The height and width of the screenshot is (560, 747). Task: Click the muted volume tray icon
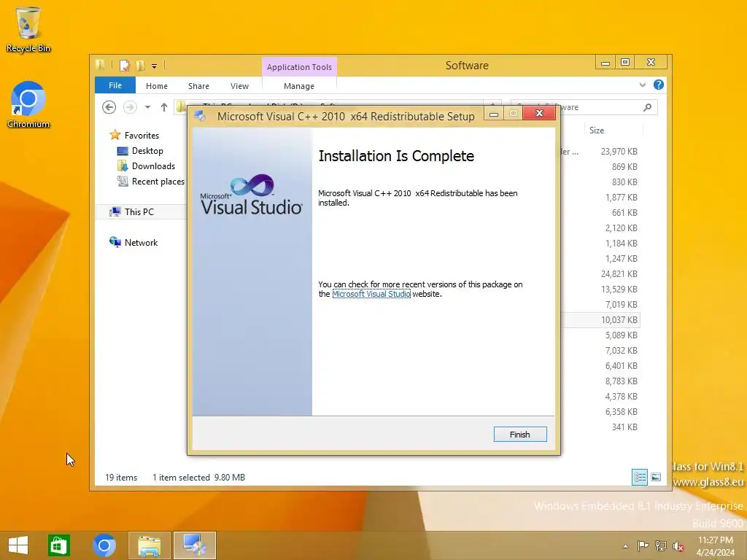pyautogui.click(x=678, y=546)
